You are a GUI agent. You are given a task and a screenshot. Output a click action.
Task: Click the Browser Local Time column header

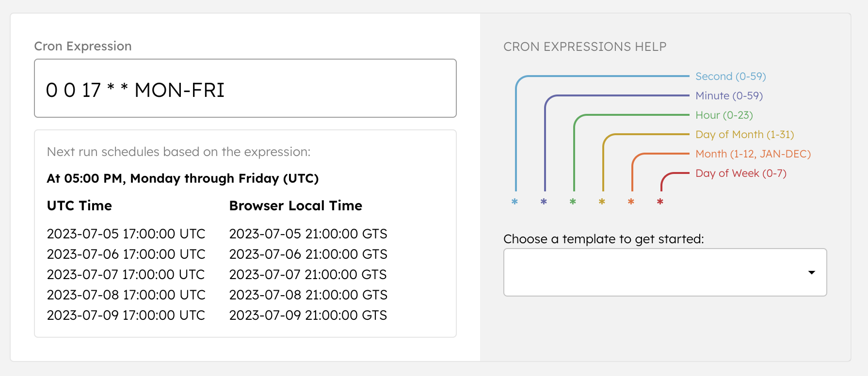[295, 205]
